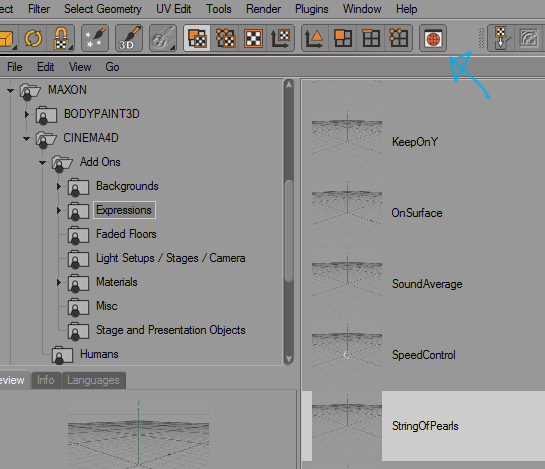Collapse the Add Ons folder
Screen dimensions: 545x469
42,163
